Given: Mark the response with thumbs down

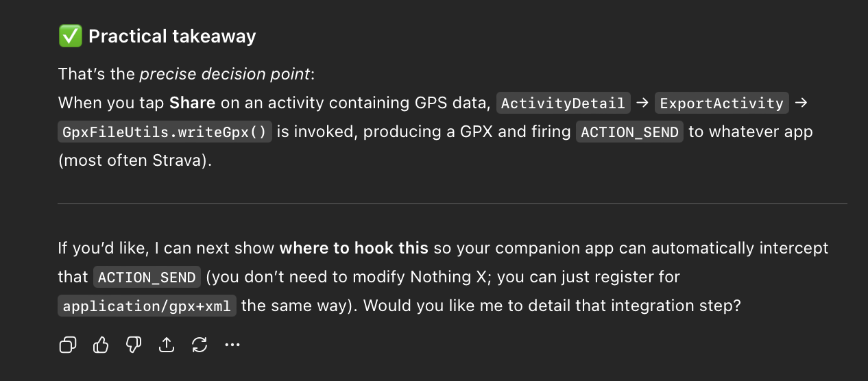Looking at the screenshot, I should pyautogui.click(x=134, y=345).
